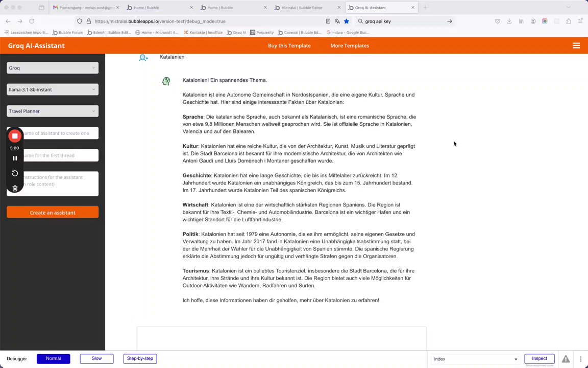Click the colorful extension icon in the toolbar
The height and width of the screenshot is (368, 588).
545,21
